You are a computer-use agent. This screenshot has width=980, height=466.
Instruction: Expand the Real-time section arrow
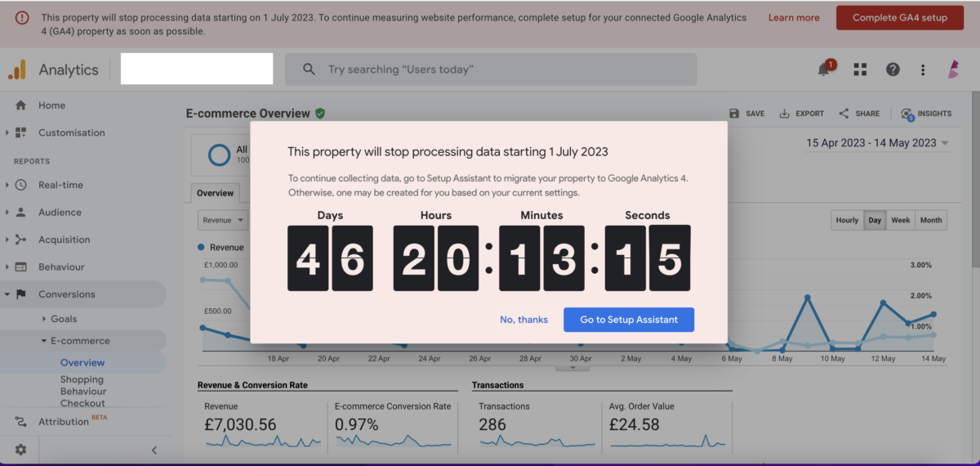(x=7, y=185)
